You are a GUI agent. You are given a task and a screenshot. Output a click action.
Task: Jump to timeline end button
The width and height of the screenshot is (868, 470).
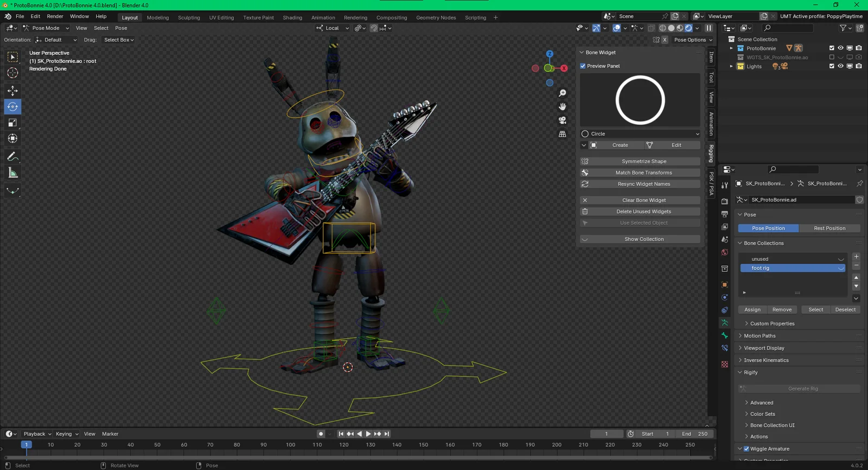click(x=387, y=434)
